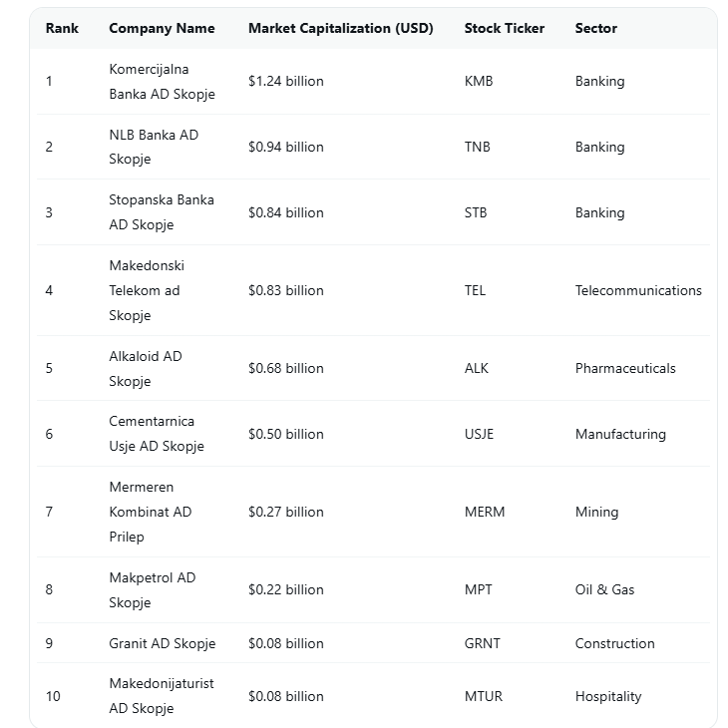Select the Hospitality sector cell
Viewport: 728px width, 728px height.
[607, 696]
